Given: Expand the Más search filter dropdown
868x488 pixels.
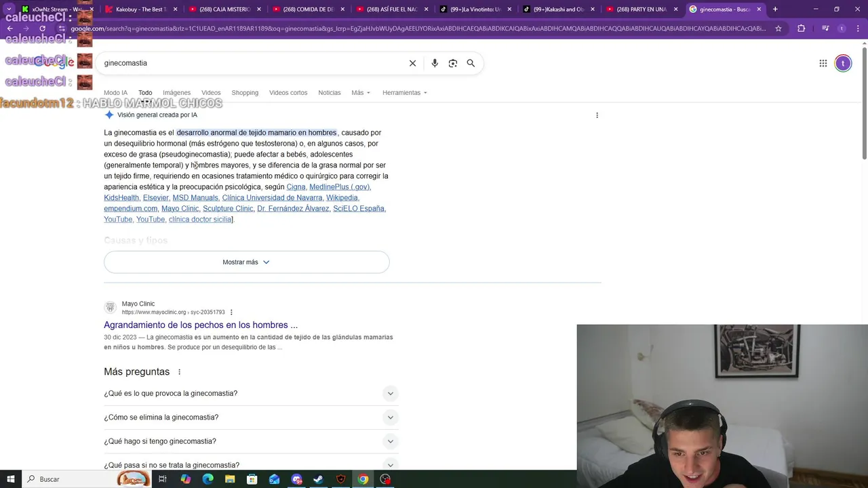Looking at the screenshot, I should [361, 93].
